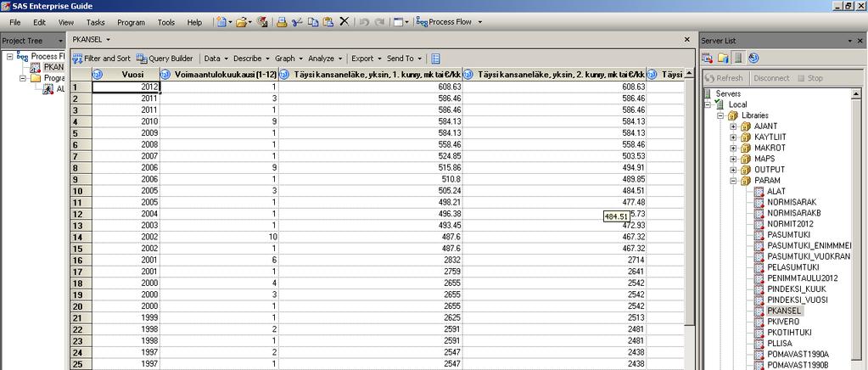Viewport: 868px width, 370px height.
Task: Open the Help menu
Action: 194,22
